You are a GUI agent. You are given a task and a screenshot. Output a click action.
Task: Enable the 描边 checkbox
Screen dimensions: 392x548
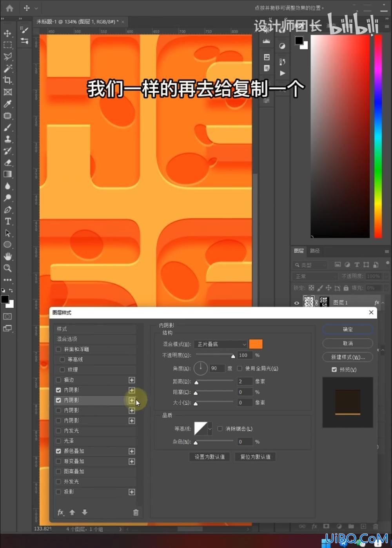click(x=58, y=380)
